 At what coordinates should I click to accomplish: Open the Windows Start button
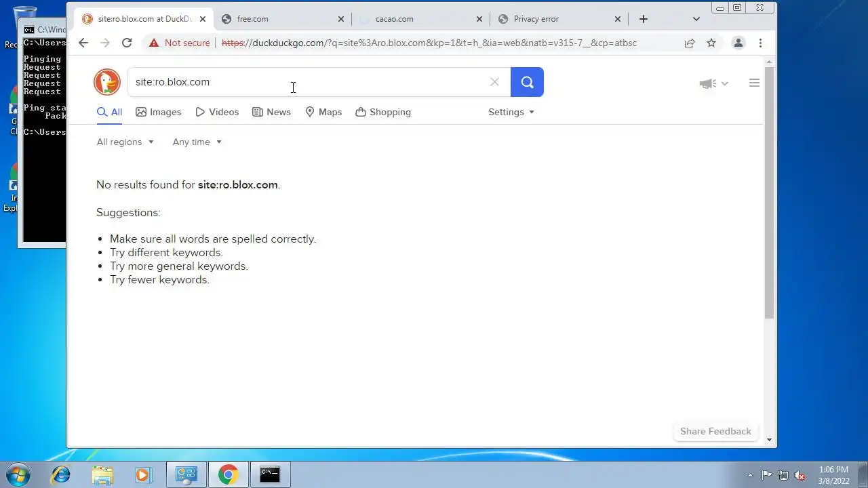pos(18,474)
